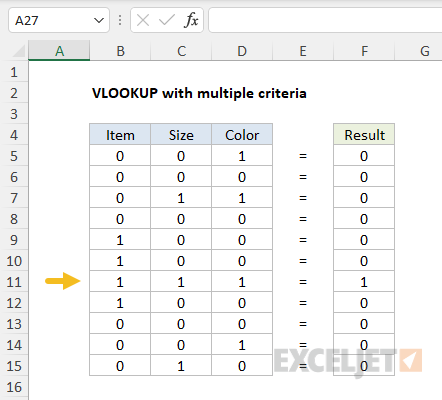This screenshot has width=442, height=400.
Task: Click the Size cell in row 15
Action: tap(181, 366)
